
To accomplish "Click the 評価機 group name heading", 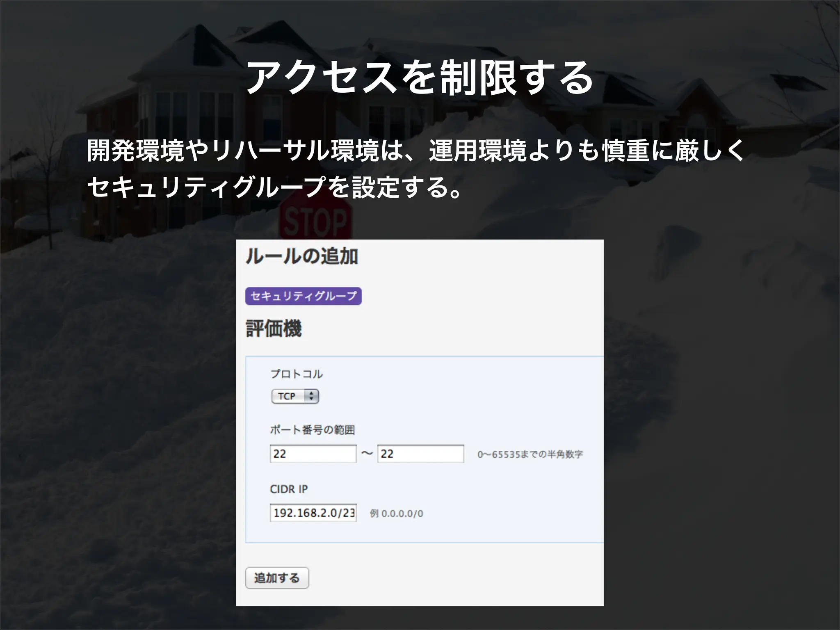I will pyautogui.click(x=274, y=329).
